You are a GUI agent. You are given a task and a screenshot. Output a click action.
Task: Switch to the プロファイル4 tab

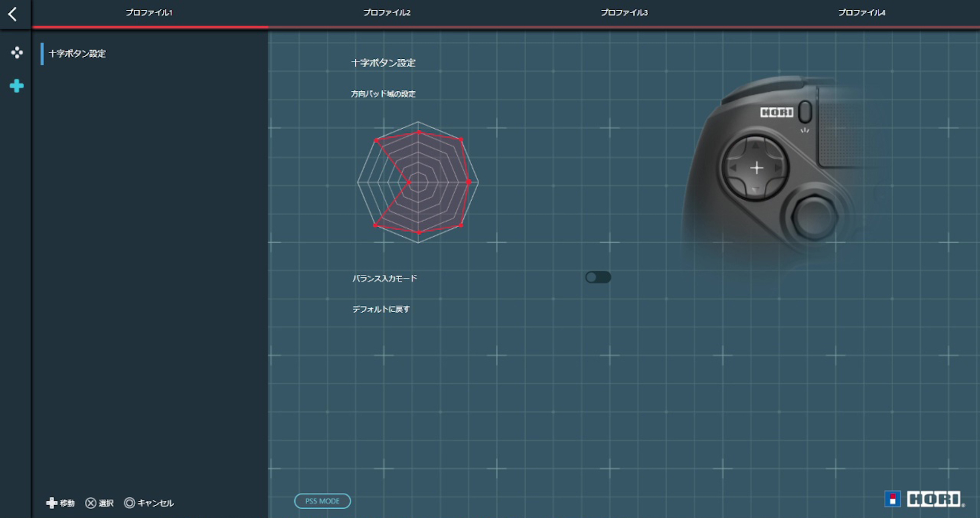point(862,13)
